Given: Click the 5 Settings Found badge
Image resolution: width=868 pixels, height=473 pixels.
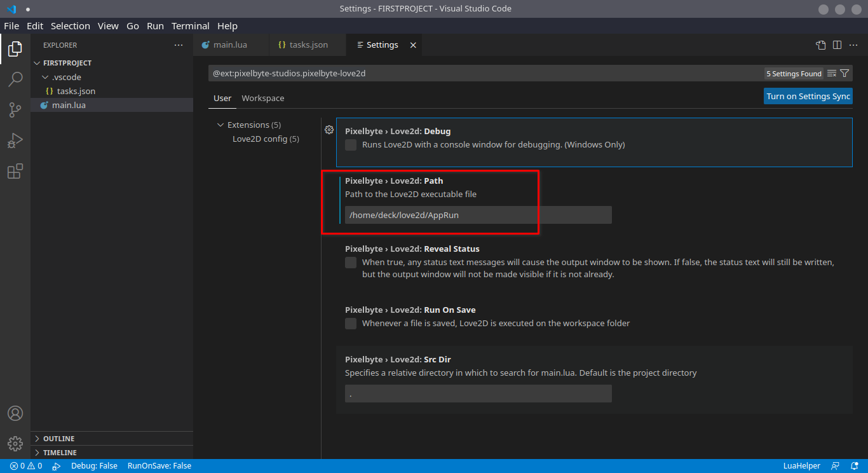Looking at the screenshot, I should [794, 74].
